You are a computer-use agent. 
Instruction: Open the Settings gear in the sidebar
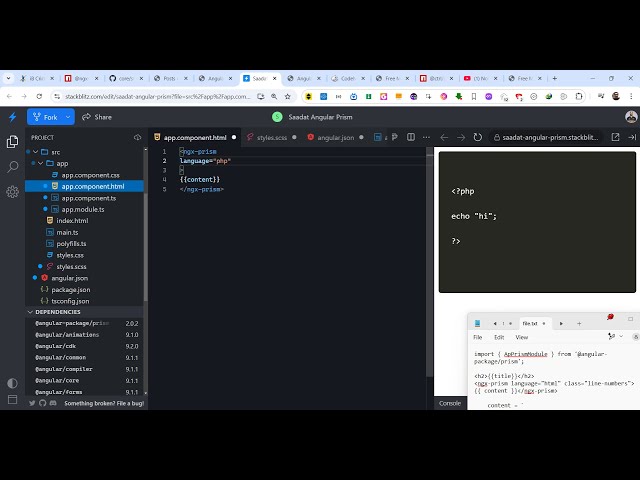(x=12, y=191)
